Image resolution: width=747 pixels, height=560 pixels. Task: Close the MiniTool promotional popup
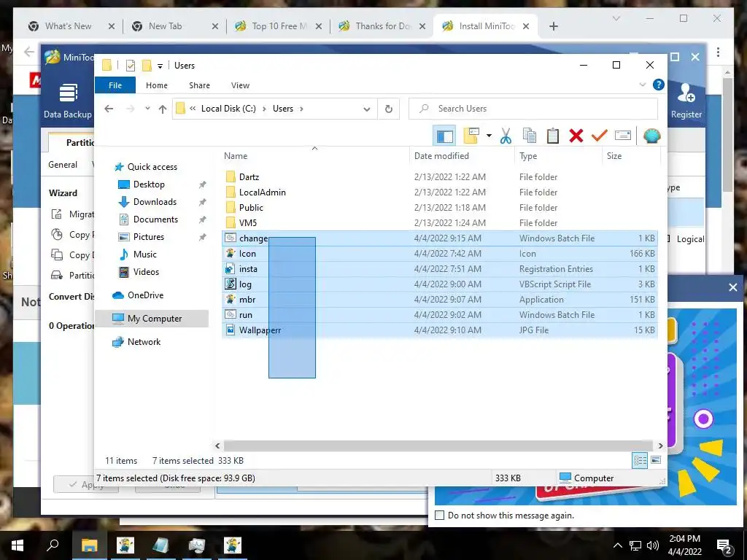coord(732,287)
